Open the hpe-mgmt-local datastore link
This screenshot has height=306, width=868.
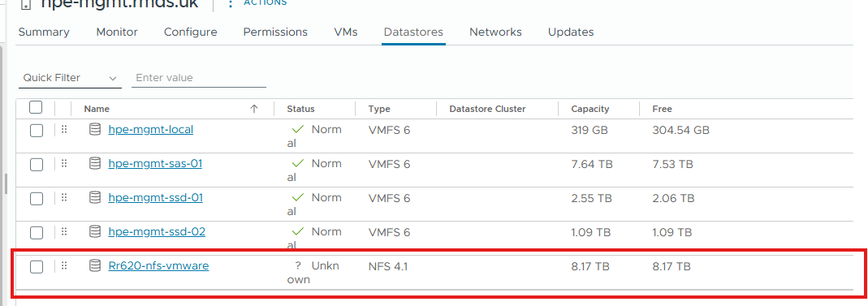[x=150, y=130]
